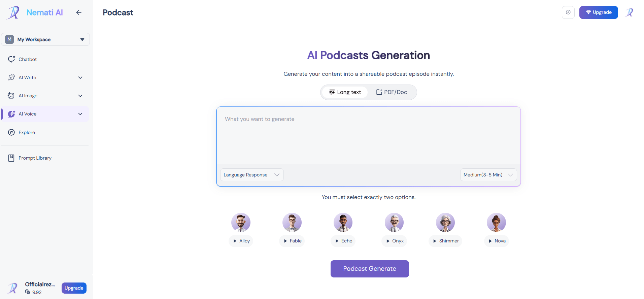
Task: Switch to the PDF/Doc tab
Action: click(392, 92)
